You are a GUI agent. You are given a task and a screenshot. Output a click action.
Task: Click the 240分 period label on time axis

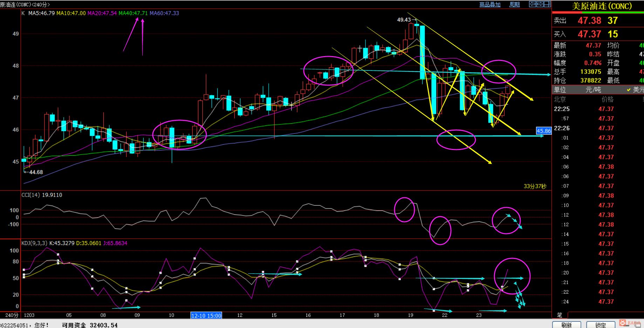tap(12, 315)
